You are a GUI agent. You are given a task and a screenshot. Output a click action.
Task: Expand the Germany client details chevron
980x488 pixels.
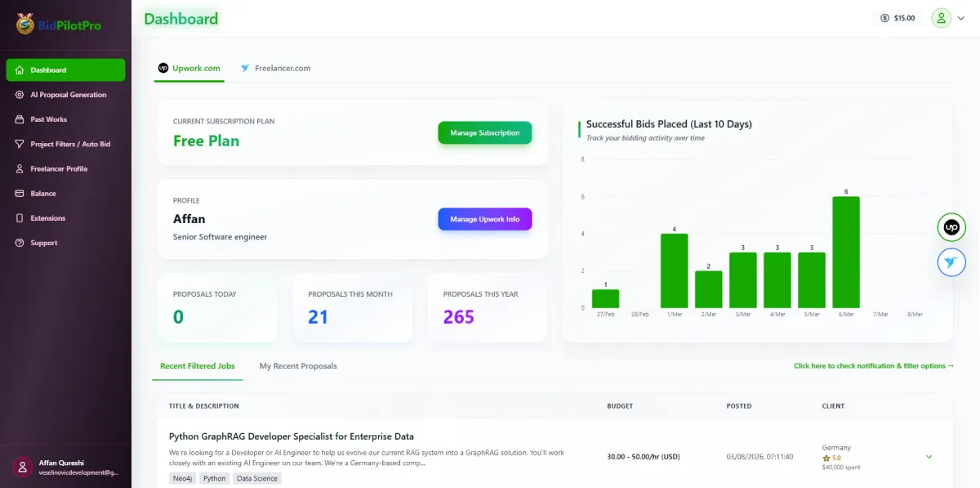pos(929,457)
